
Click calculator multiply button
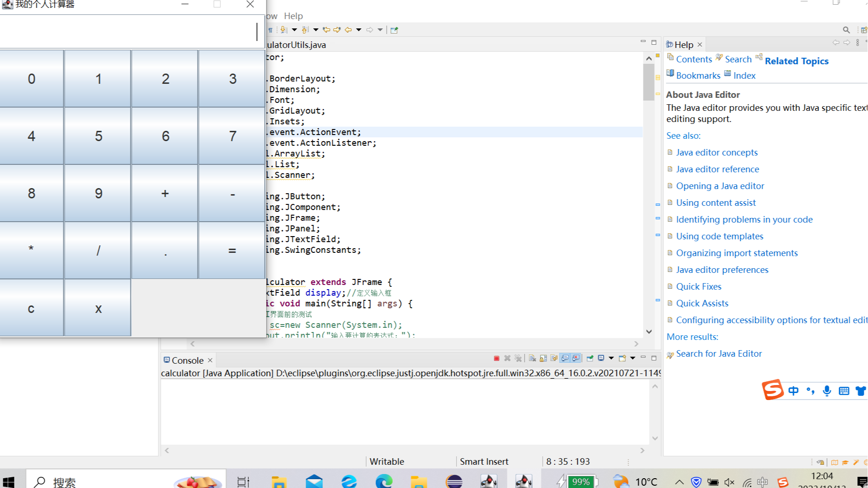click(31, 251)
